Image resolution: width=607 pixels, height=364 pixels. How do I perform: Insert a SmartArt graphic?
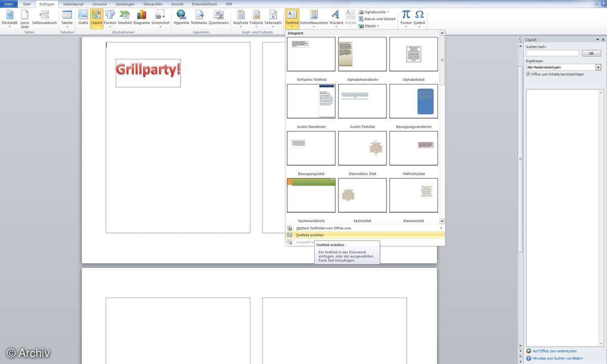pos(125,18)
